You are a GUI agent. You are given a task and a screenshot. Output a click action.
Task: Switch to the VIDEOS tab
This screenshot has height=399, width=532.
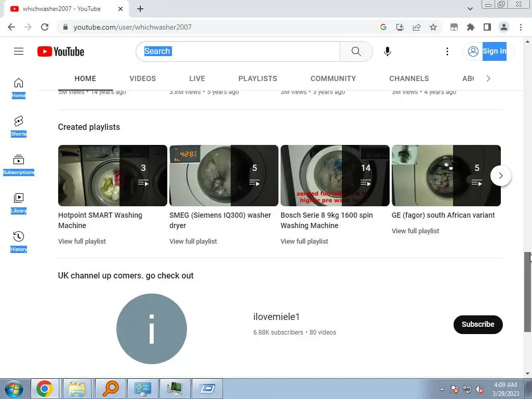pos(142,79)
